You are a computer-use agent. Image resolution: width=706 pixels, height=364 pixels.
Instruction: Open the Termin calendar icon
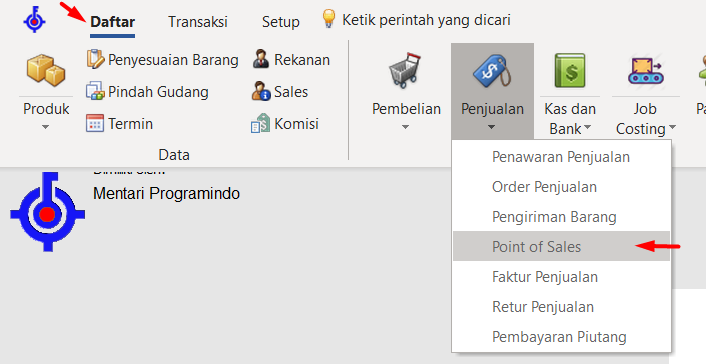click(x=95, y=123)
